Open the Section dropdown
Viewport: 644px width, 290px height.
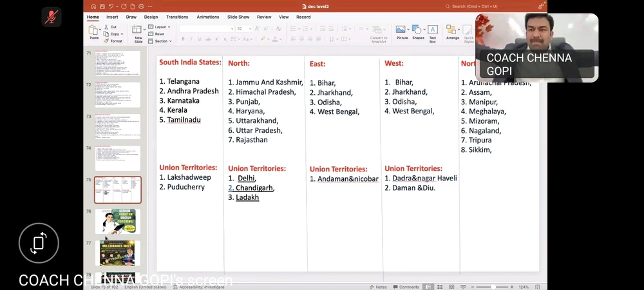[x=162, y=41]
